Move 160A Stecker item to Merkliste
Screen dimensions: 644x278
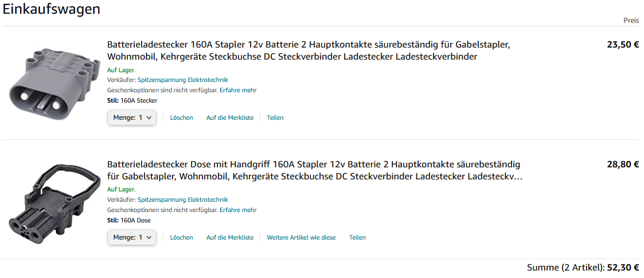pos(229,118)
